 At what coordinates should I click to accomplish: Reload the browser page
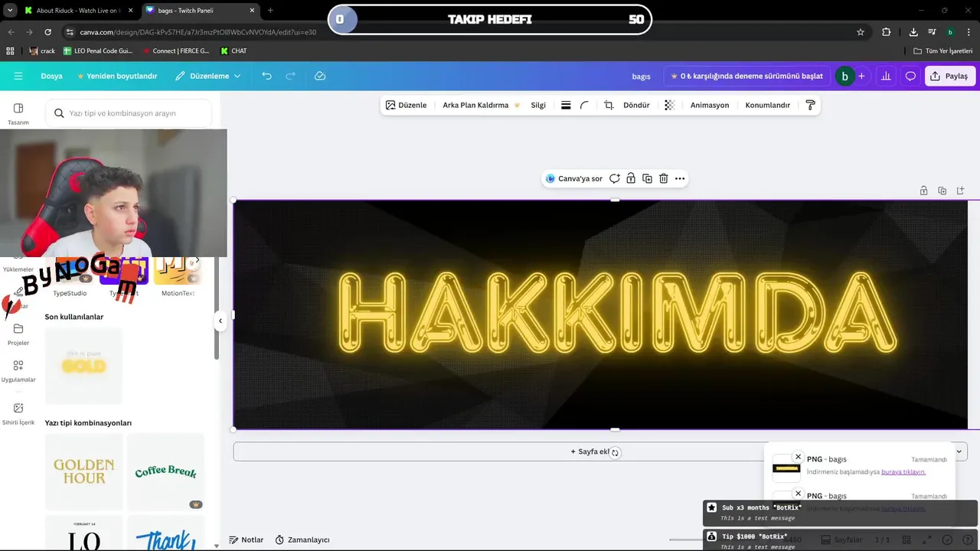47,32
